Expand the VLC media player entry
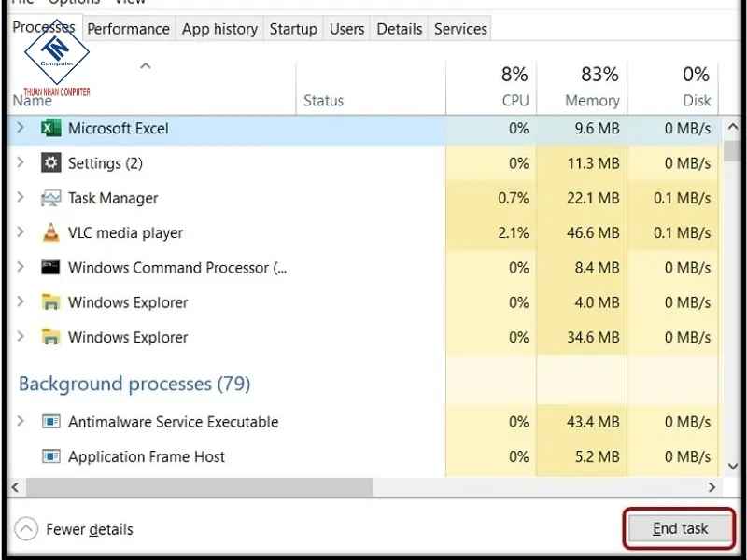The image size is (747, 560). coord(21,233)
